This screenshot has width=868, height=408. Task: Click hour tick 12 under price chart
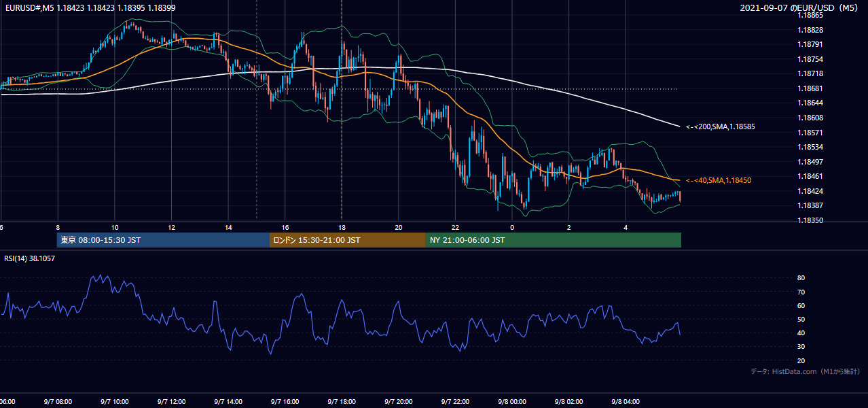pyautogui.click(x=172, y=228)
